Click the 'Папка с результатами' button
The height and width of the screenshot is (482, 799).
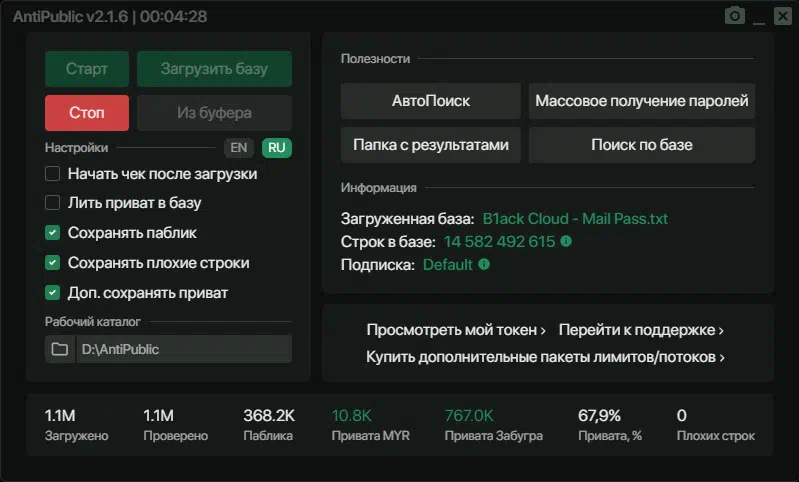coord(430,145)
